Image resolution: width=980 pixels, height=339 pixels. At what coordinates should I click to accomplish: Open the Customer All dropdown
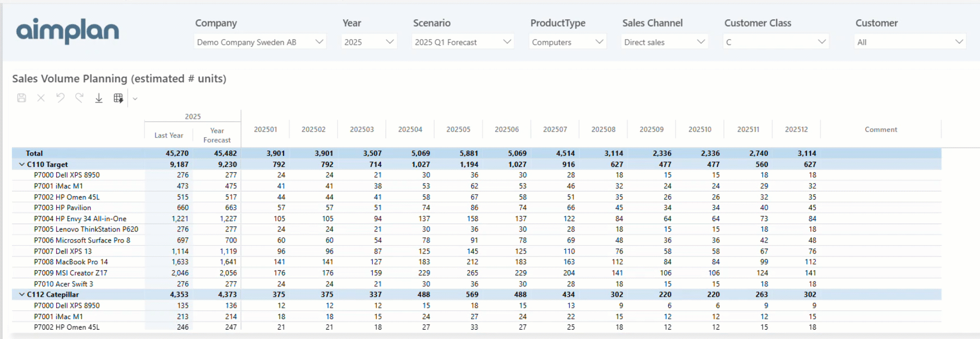(910, 42)
